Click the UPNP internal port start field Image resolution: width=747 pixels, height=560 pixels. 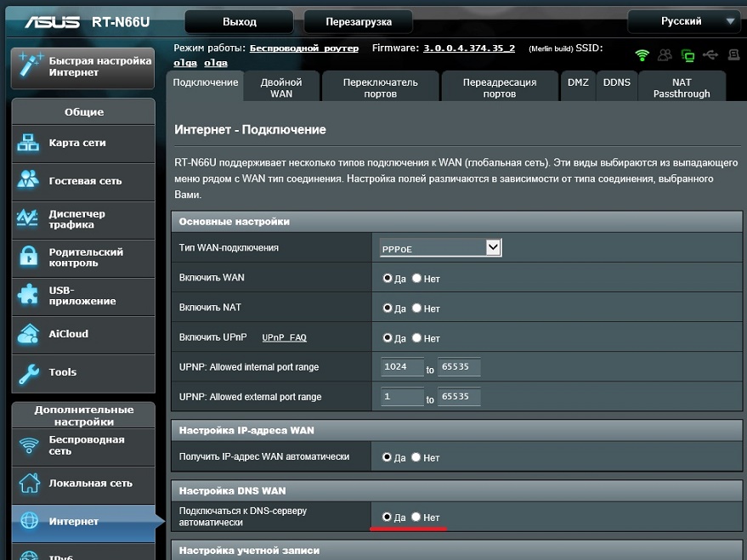(402, 367)
